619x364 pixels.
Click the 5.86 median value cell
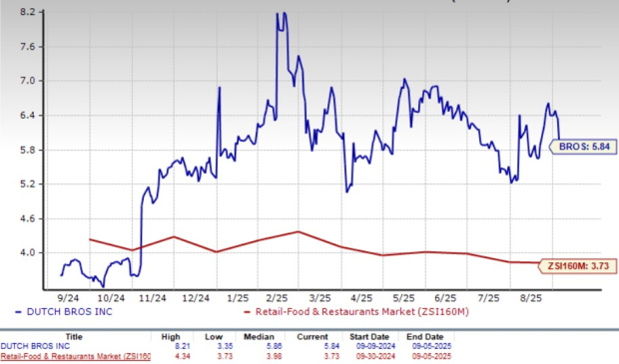tap(274, 346)
